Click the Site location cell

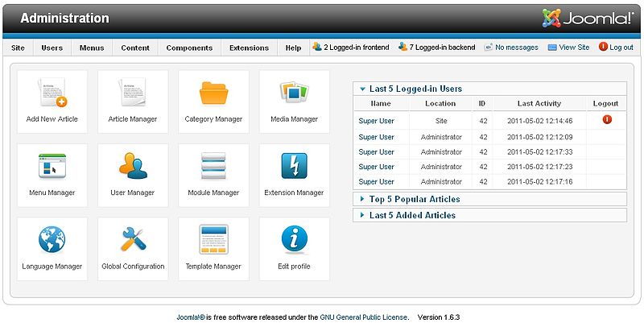(441, 121)
